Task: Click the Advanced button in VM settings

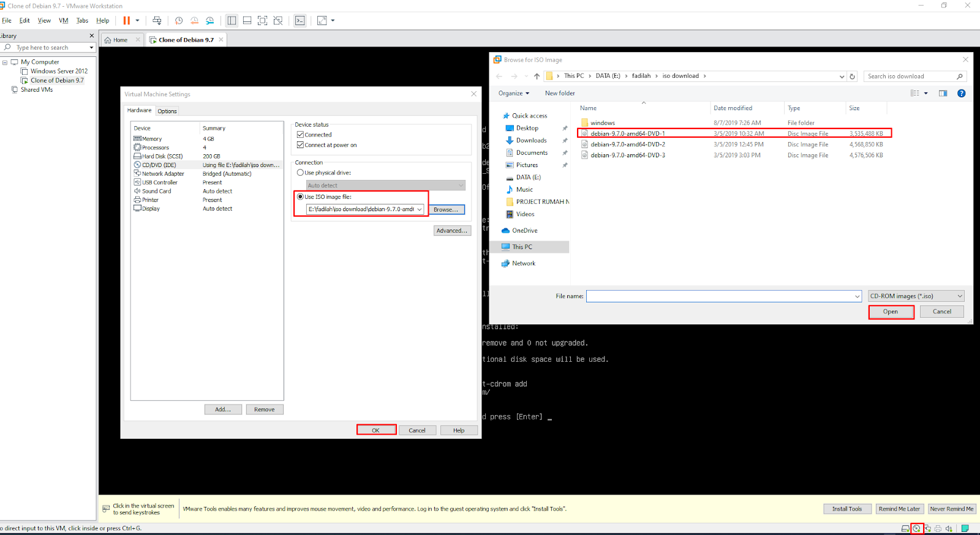Action: tap(452, 231)
